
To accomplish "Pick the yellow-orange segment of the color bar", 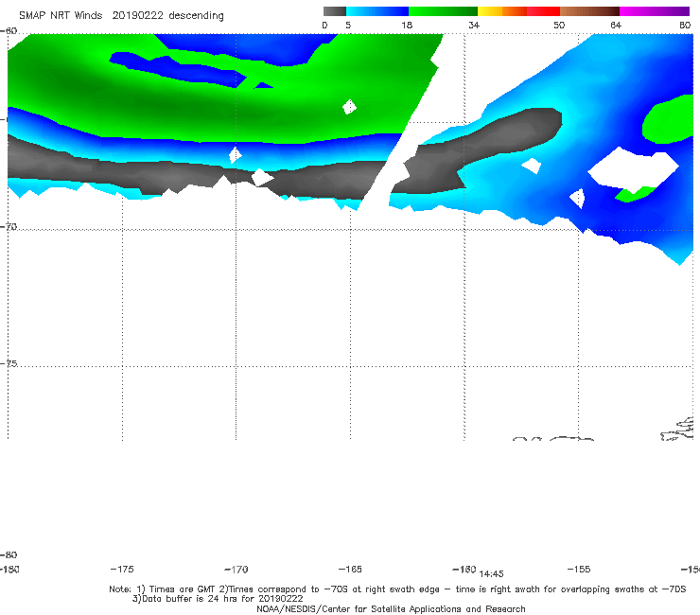I will pyautogui.click(x=501, y=11).
